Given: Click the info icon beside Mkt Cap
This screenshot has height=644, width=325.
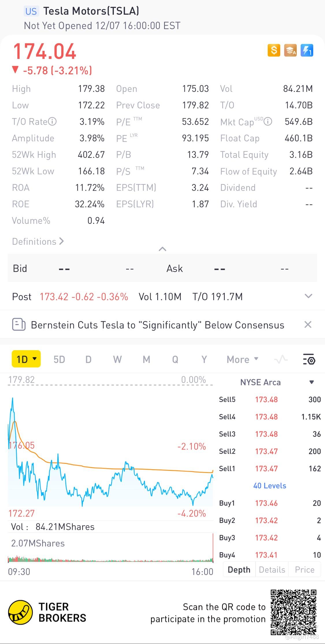Looking at the screenshot, I should [268, 122].
